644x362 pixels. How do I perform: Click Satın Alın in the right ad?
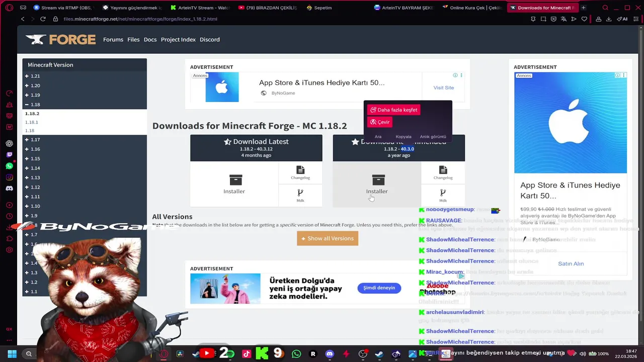571,263
